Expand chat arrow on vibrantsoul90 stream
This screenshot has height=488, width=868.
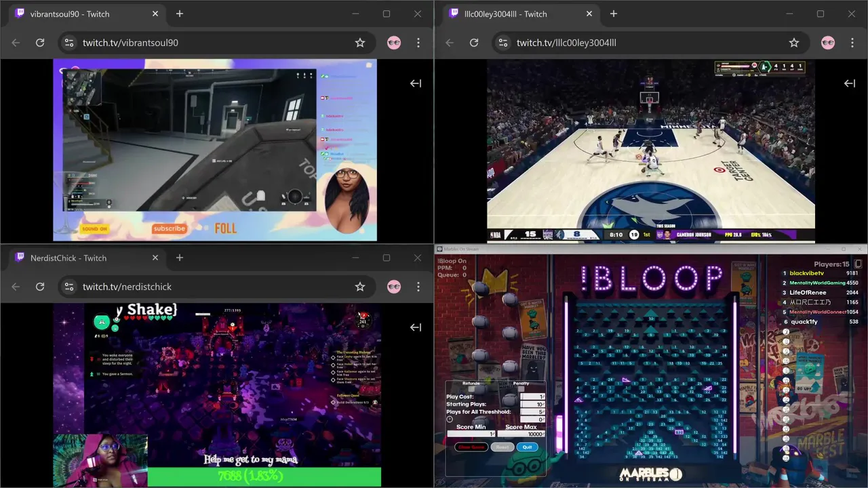pyautogui.click(x=416, y=83)
